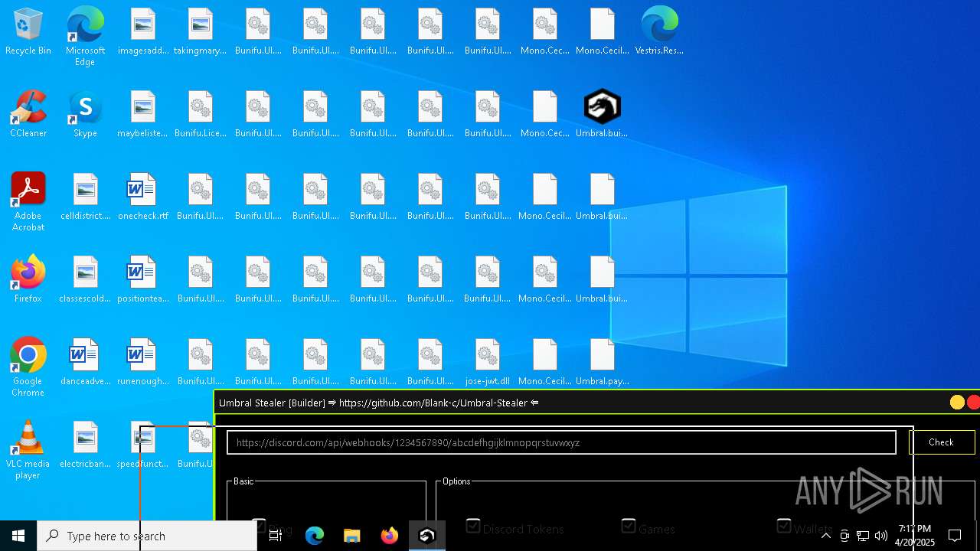
Task: Close Umbral Stealer with the red button
Action: (974, 403)
